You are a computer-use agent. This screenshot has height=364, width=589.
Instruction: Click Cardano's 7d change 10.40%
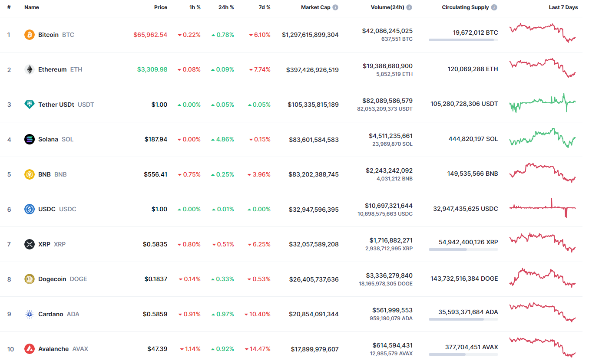point(258,314)
